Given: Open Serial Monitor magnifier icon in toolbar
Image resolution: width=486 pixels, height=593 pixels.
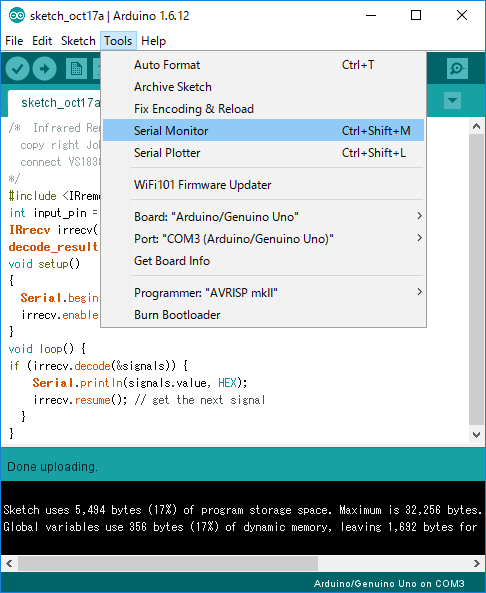Looking at the screenshot, I should (x=457, y=68).
